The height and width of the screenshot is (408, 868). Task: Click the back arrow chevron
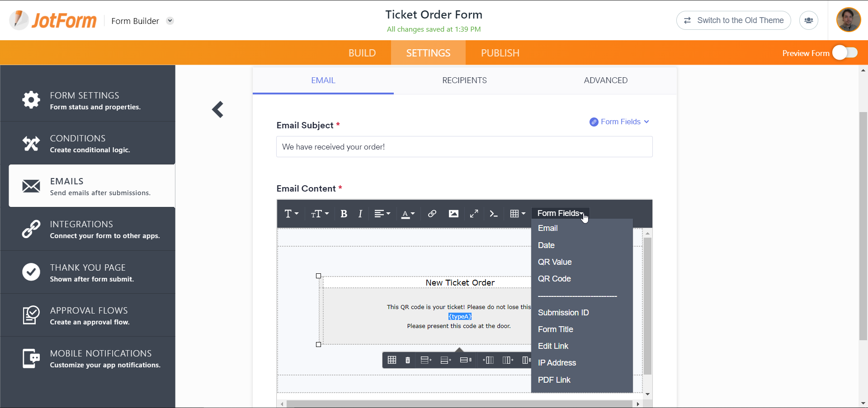pos(218,109)
